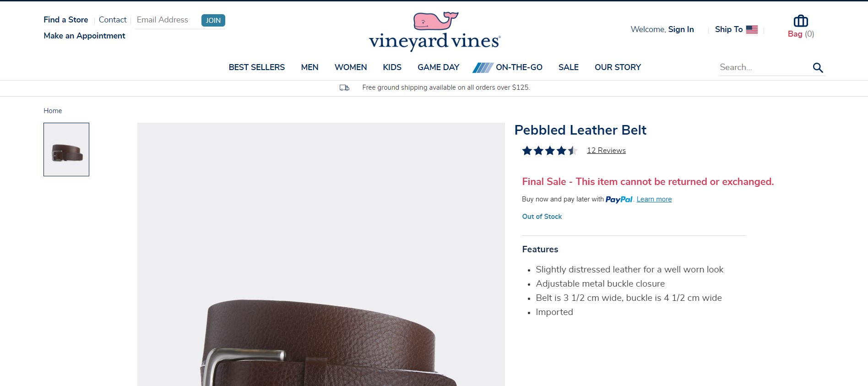
Task: Click the search magnifying glass icon
Action: pyautogui.click(x=818, y=68)
